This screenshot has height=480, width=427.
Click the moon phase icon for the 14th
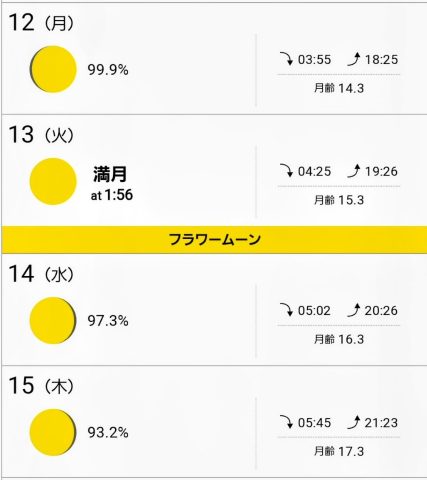pyautogui.click(x=53, y=320)
